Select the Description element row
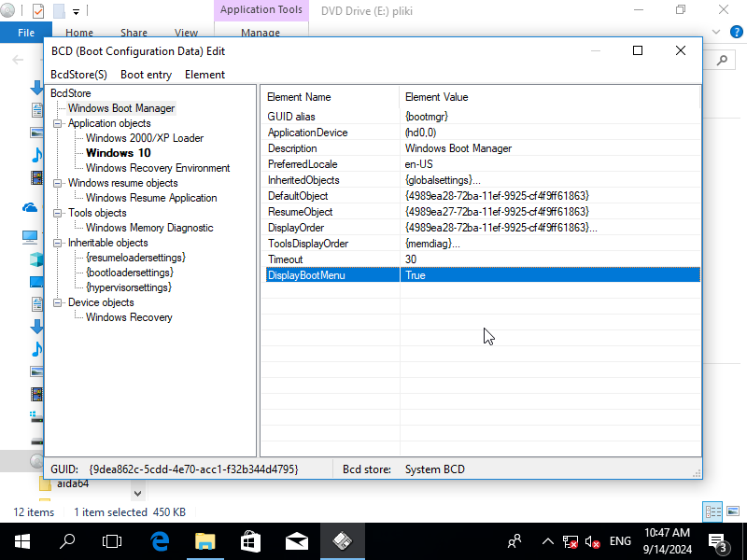747x560 pixels. [x=483, y=148]
